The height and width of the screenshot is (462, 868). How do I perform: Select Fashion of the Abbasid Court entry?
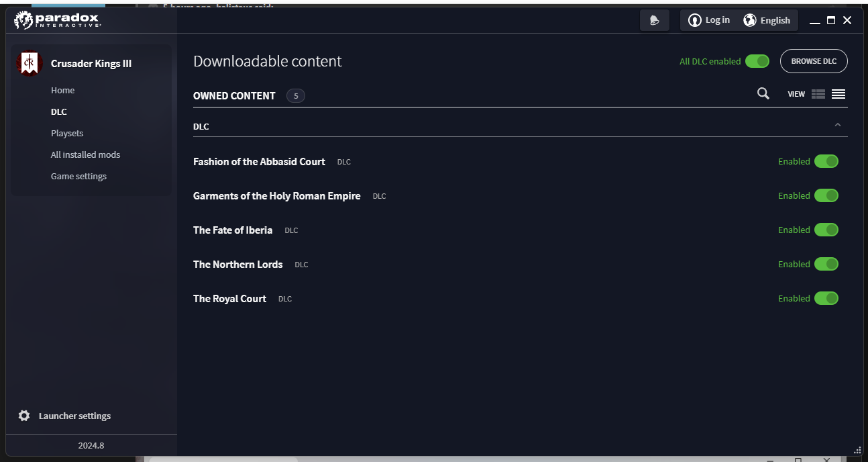(259, 162)
